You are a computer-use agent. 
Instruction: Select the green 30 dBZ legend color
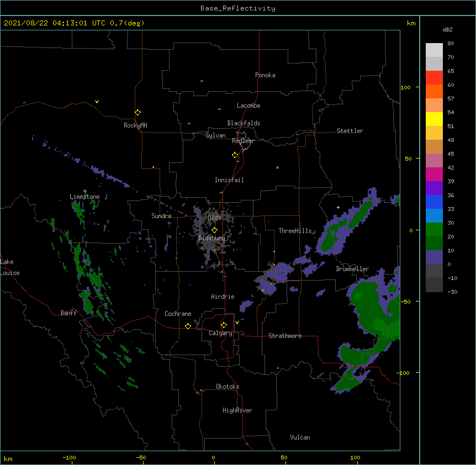point(434,230)
